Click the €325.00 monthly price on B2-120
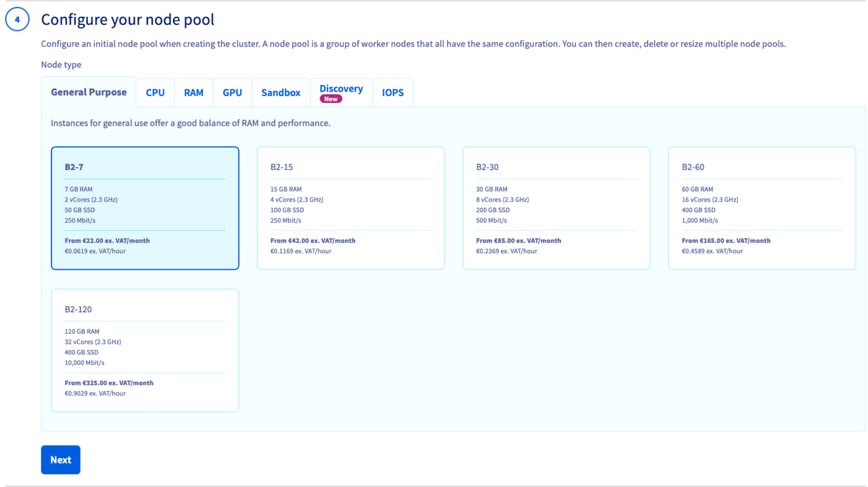The height and width of the screenshot is (487, 868). pyautogui.click(x=109, y=383)
